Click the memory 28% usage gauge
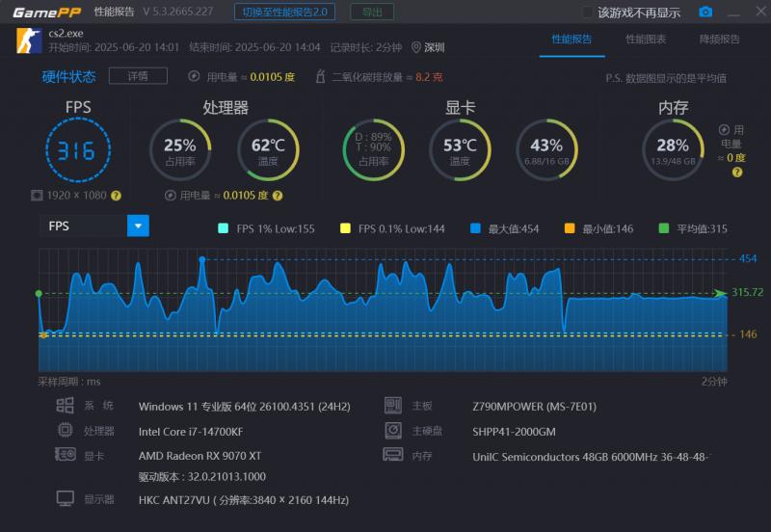 click(x=673, y=150)
